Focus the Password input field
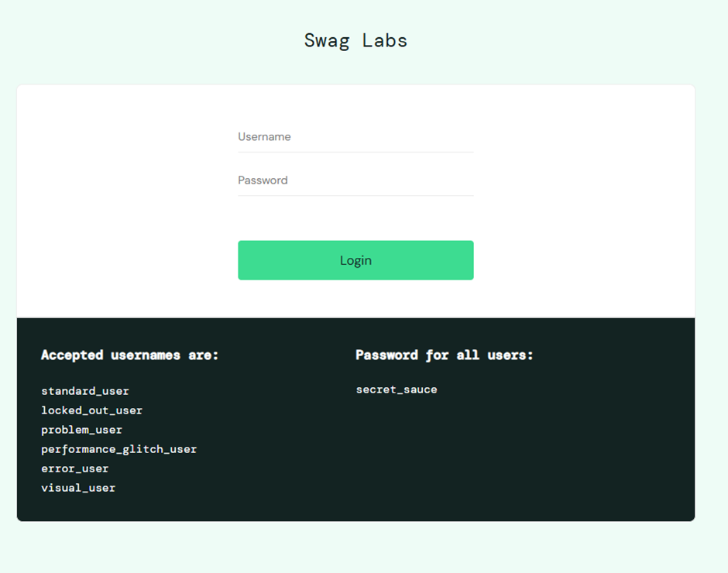The image size is (728, 573). [x=355, y=180]
